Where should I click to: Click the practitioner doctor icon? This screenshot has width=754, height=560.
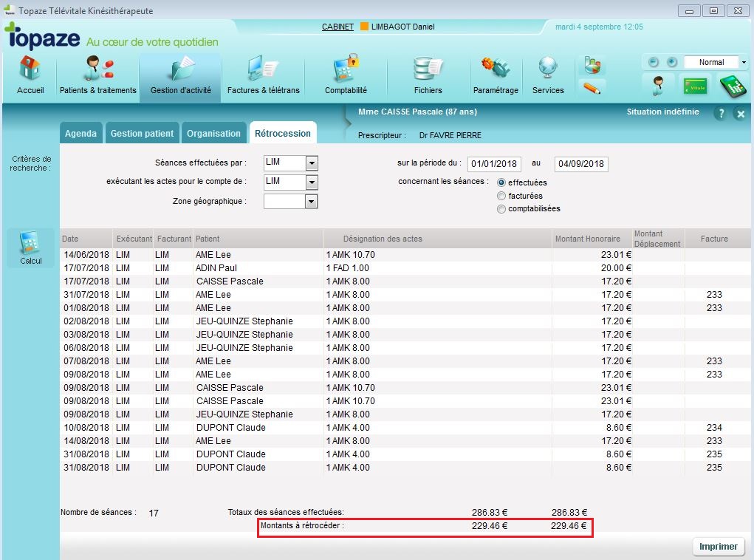pyautogui.click(x=658, y=86)
